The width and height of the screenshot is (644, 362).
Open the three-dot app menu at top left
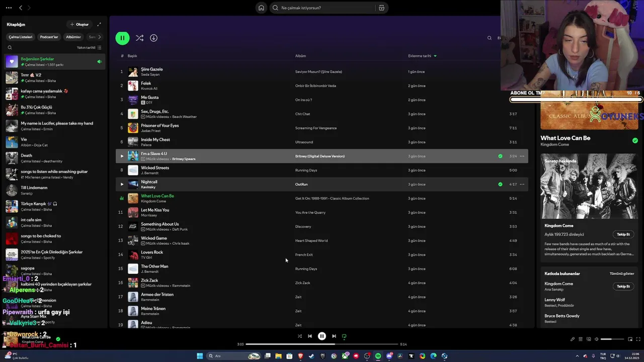coord(8,8)
